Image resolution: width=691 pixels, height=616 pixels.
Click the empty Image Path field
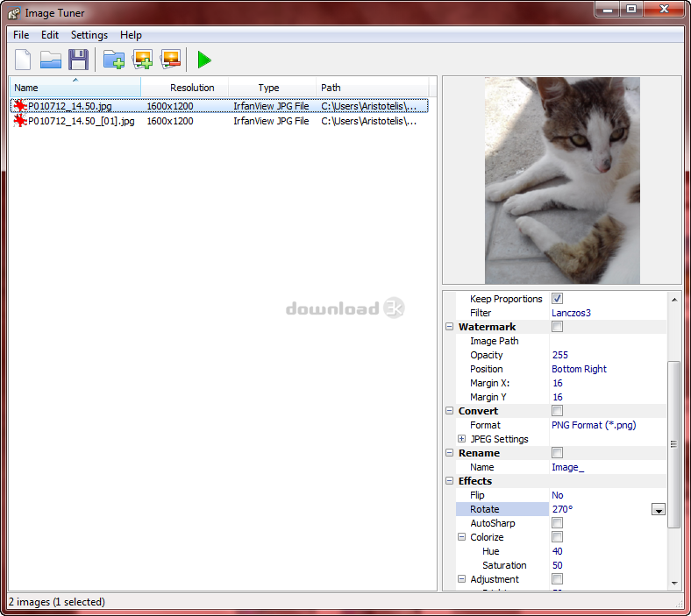(x=608, y=341)
